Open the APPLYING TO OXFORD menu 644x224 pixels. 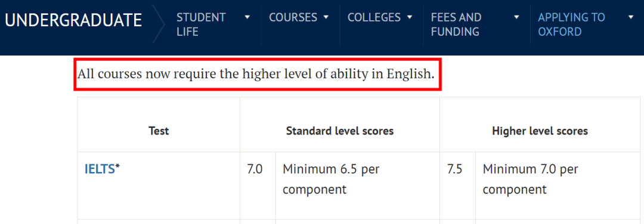point(571,24)
